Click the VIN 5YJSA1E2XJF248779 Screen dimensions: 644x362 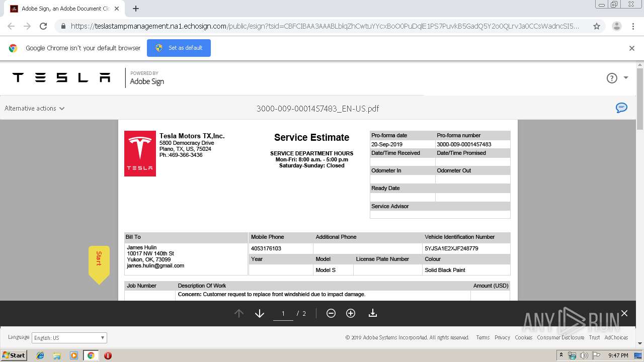coord(451,248)
